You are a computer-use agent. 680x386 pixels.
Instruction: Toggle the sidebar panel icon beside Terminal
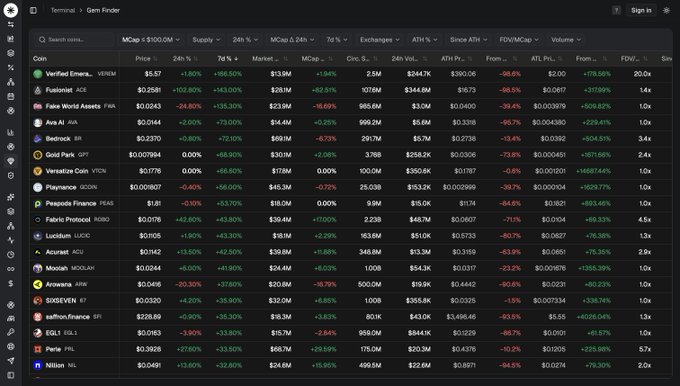(x=33, y=10)
